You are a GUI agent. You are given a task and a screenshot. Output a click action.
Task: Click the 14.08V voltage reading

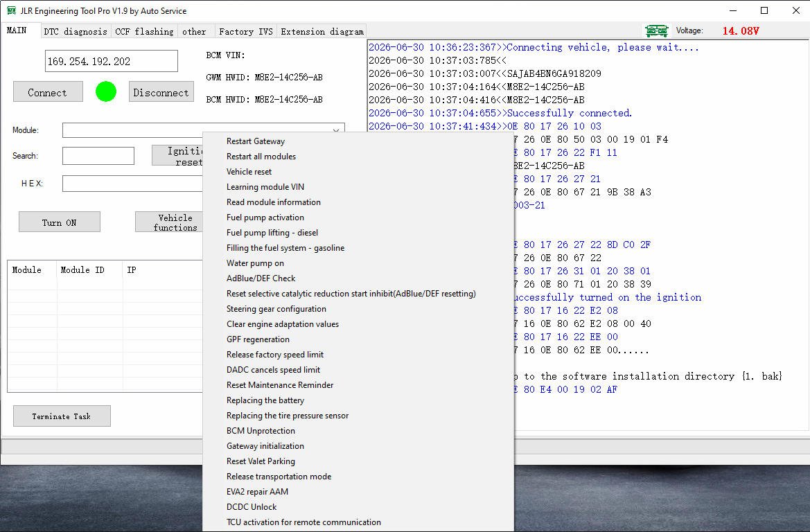[x=741, y=31]
